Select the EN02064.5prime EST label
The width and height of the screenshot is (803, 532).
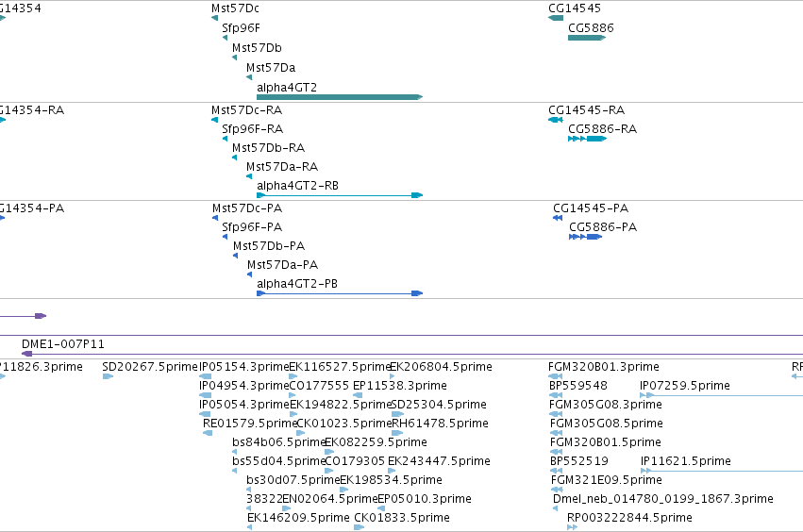click(x=330, y=499)
